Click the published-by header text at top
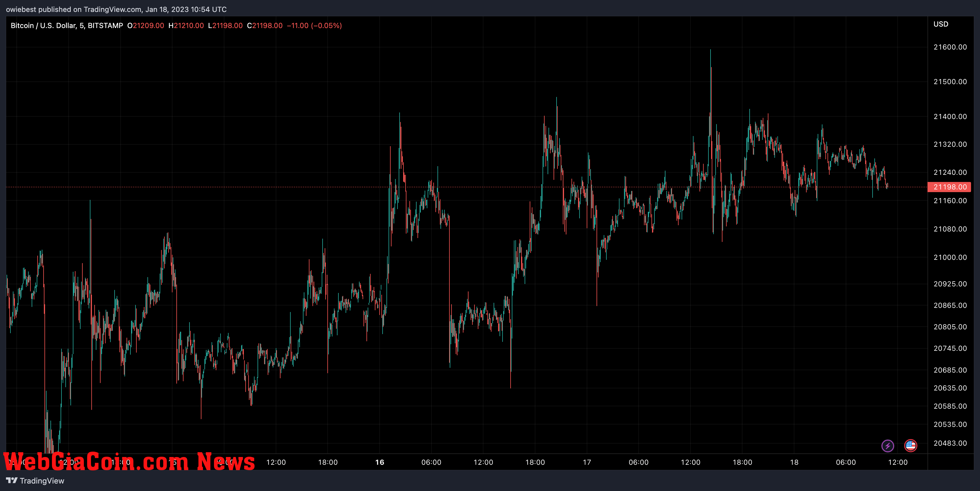 coord(116,10)
